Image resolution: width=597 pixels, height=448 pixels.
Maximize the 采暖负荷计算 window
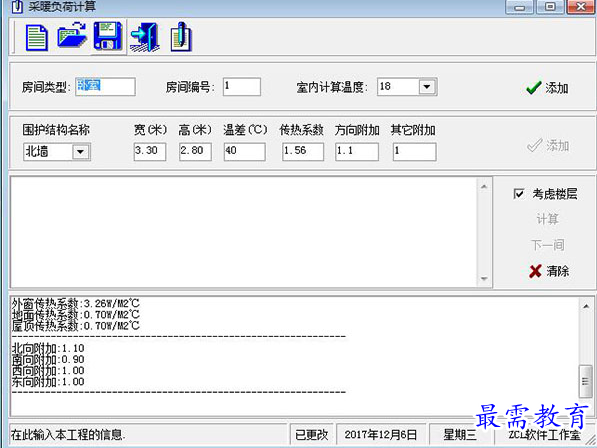click(x=551, y=7)
